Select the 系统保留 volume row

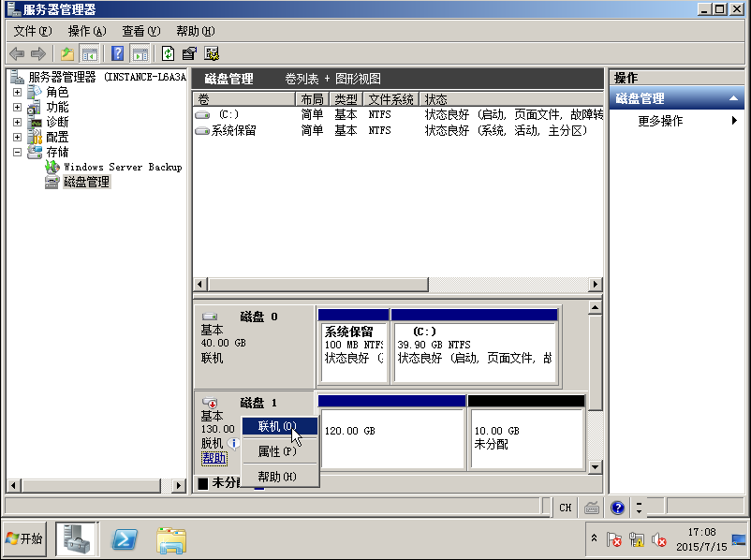[398, 130]
